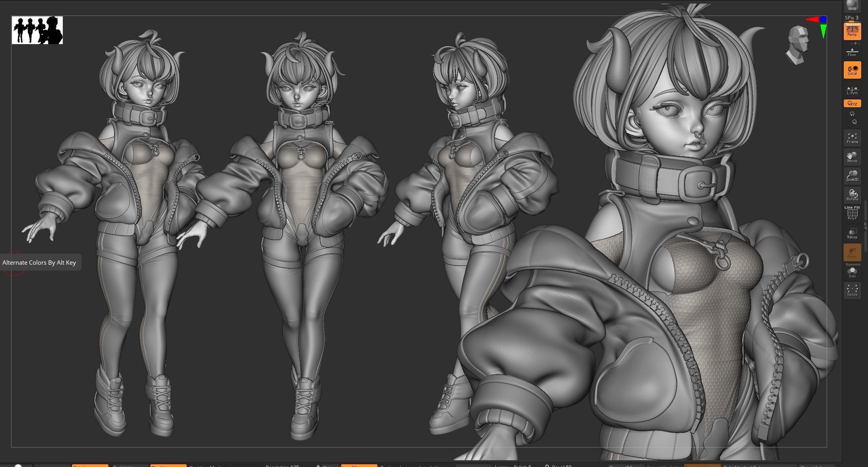Click the BPR render button
The height and width of the screenshot is (467, 868).
852,6
